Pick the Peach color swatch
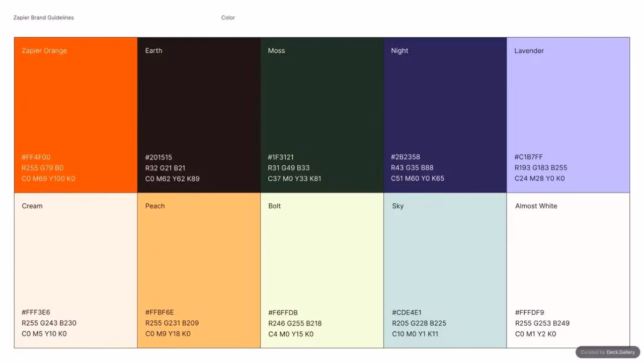This screenshot has width=644, height=362. pyautogui.click(x=199, y=270)
